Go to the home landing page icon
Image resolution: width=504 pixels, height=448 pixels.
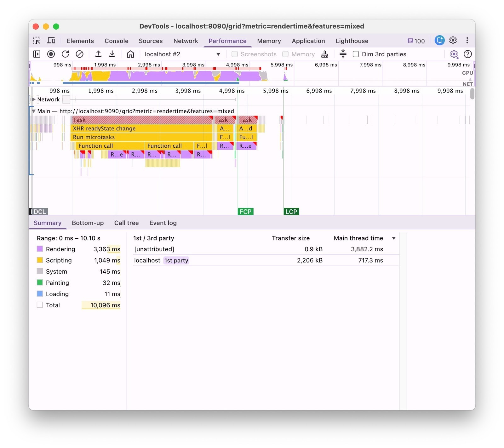(130, 54)
